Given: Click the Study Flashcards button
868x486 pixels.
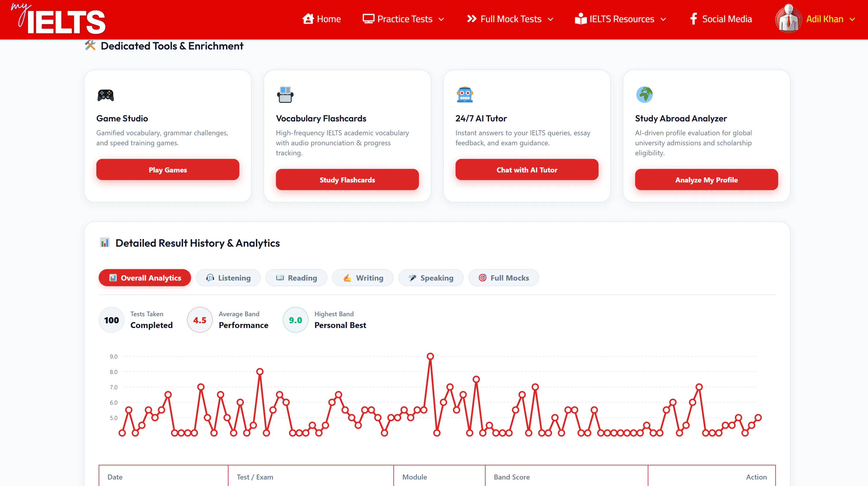Looking at the screenshot, I should (x=347, y=180).
